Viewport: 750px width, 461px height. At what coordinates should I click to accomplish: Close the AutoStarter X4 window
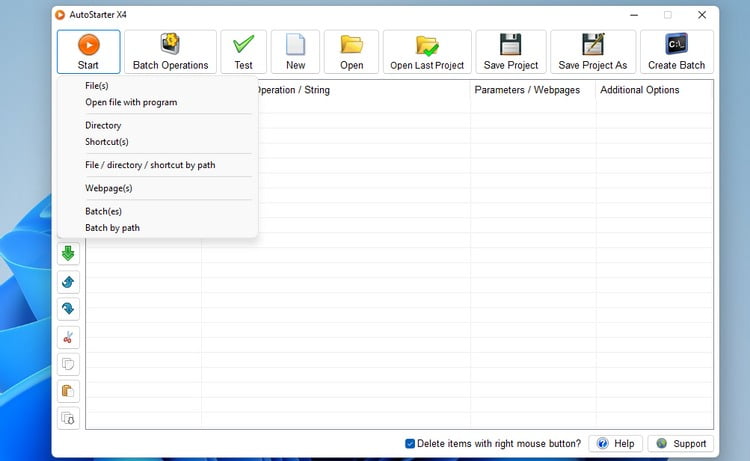(x=702, y=15)
